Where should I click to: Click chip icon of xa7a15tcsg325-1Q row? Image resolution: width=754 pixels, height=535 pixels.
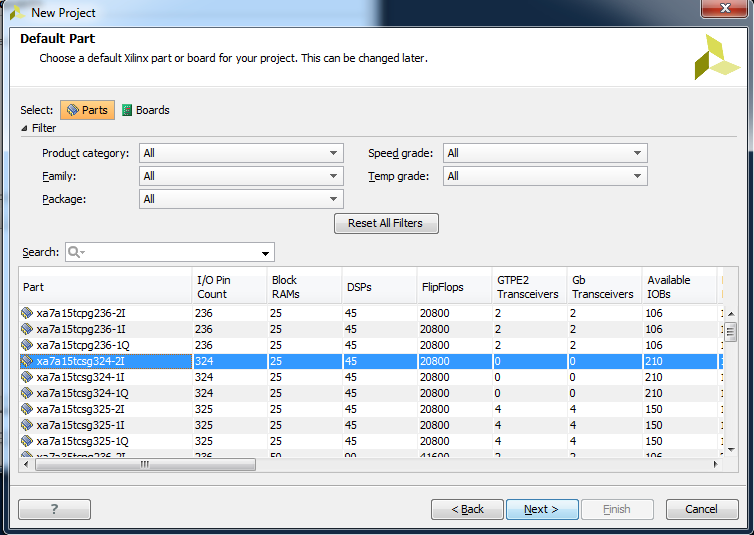click(x=27, y=441)
